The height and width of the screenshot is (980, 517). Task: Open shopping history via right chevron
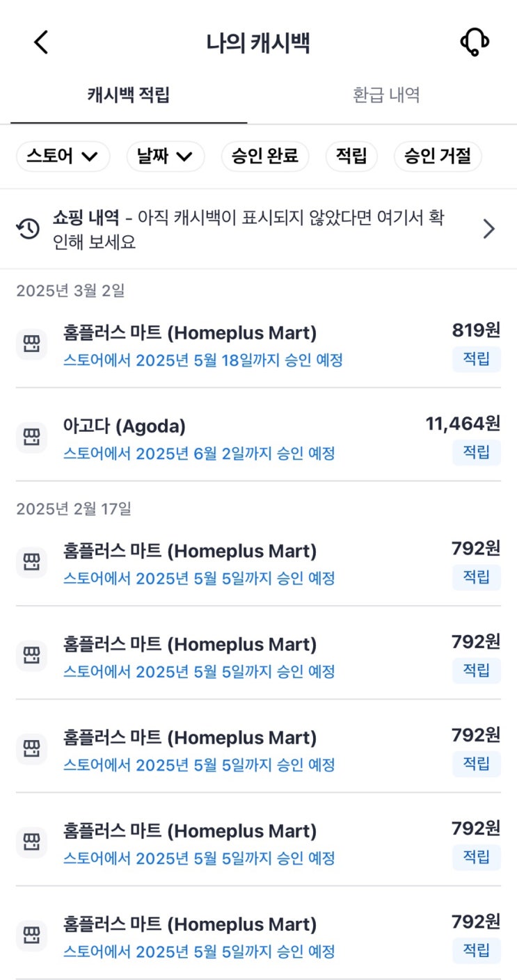[489, 230]
